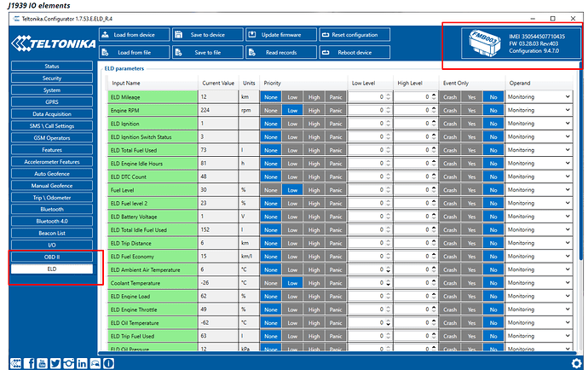Set Engine RPM priority to None
The height and width of the screenshot is (370, 588).
(271, 110)
